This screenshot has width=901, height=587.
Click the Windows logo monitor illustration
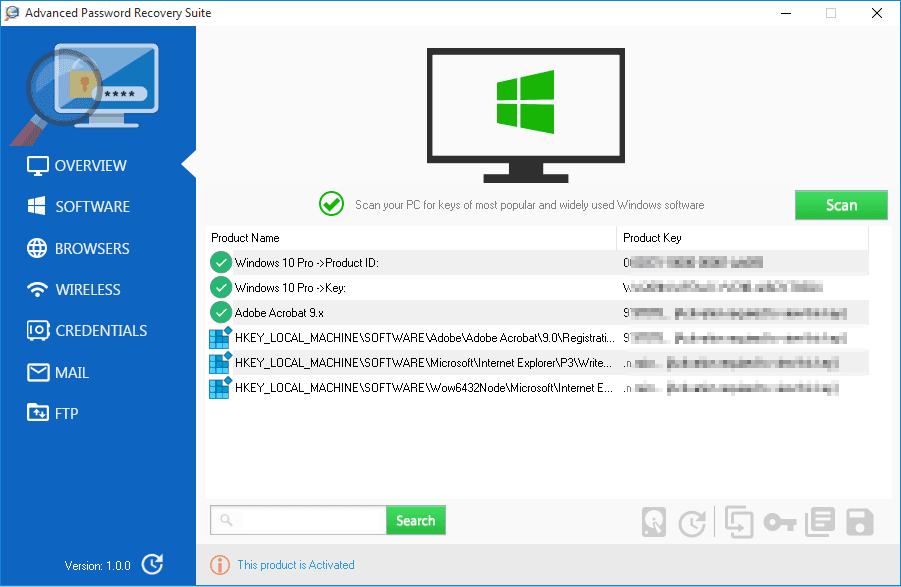point(526,115)
